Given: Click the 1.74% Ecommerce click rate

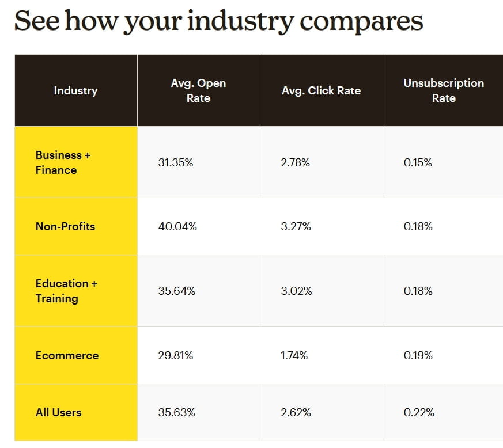Looking at the screenshot, I should [294, 356].
